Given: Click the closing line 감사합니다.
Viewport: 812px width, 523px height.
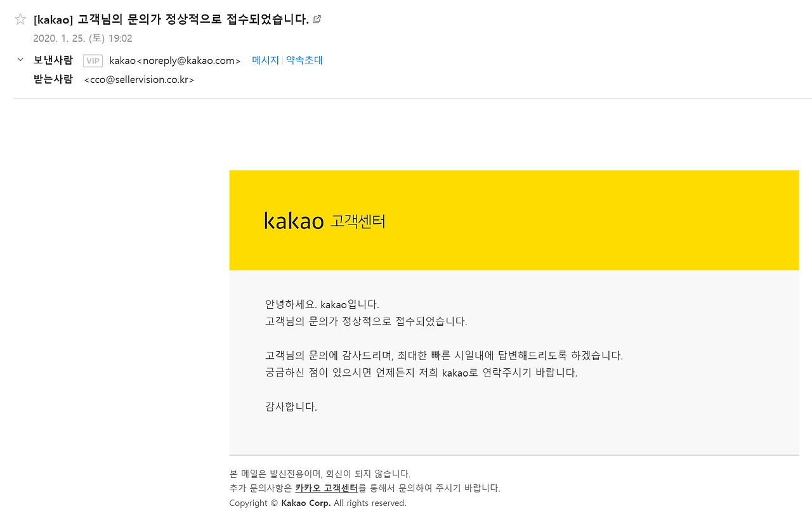Looking at the screenshot, I should pyautogui.click(x=291, y=407).
